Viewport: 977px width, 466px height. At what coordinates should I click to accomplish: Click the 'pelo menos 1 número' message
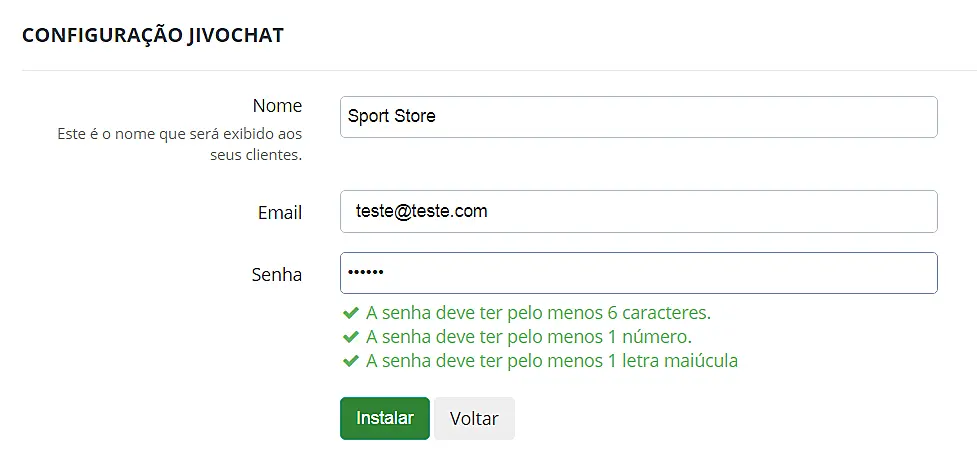(x=529, y=336)
